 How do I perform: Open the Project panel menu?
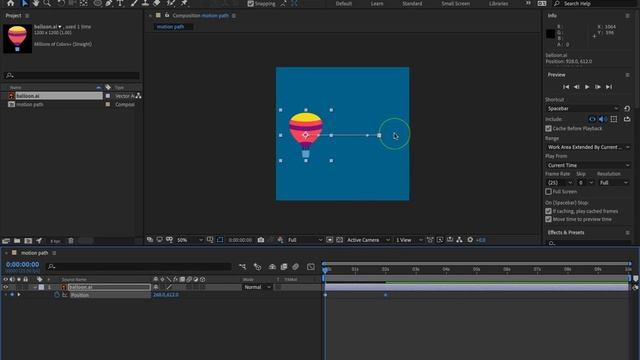tap(27, 16)
